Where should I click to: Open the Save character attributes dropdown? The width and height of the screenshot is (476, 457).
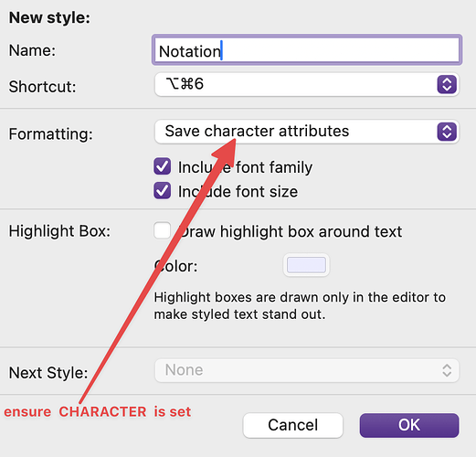pyautogui.click(x=307, y=132)
